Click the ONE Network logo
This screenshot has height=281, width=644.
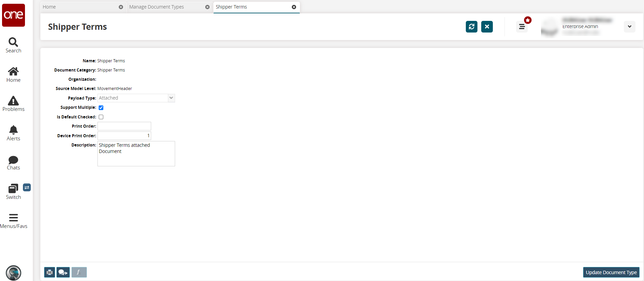tap(14, 15)
